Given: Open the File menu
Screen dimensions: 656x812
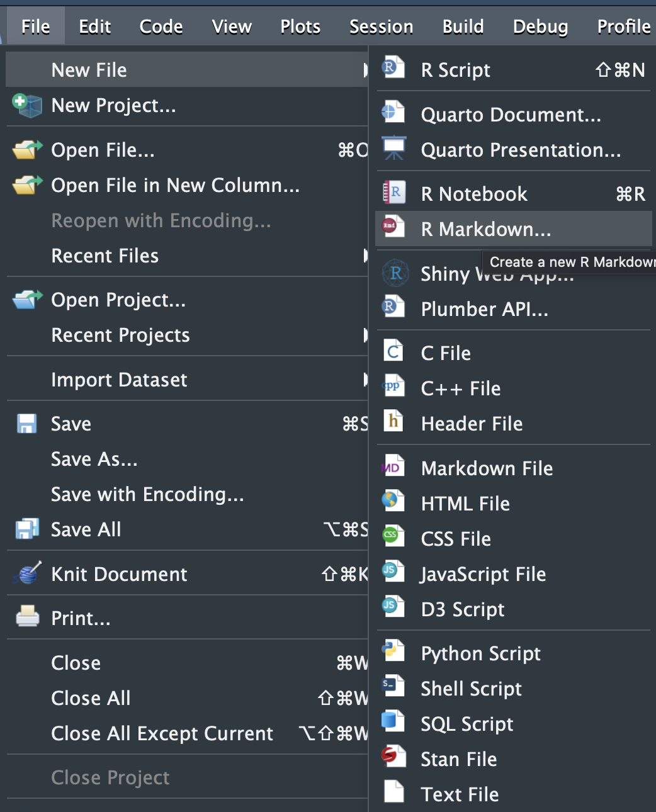Looking at the screenshot, I should click(x=36, y=26).
